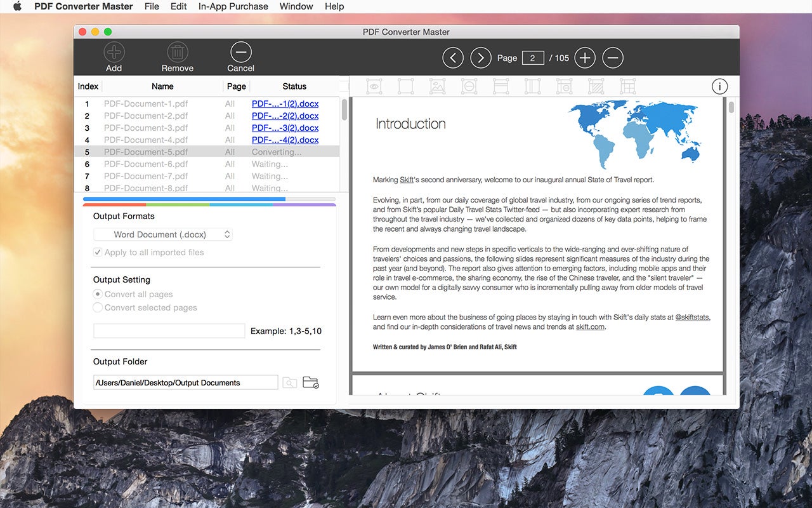Click the skift.com link in the document
Viewport: 812px width, 508px height.
[590, 326]
